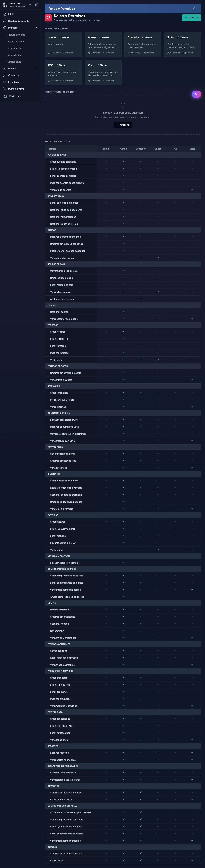Open Bandeja de entrada inbox icon

coord(5,21)
